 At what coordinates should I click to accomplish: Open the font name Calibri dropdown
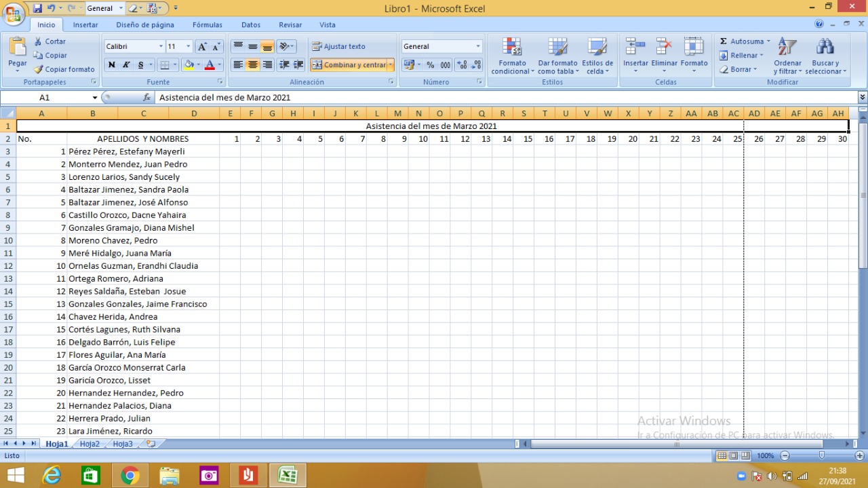[x=161, y=47]
